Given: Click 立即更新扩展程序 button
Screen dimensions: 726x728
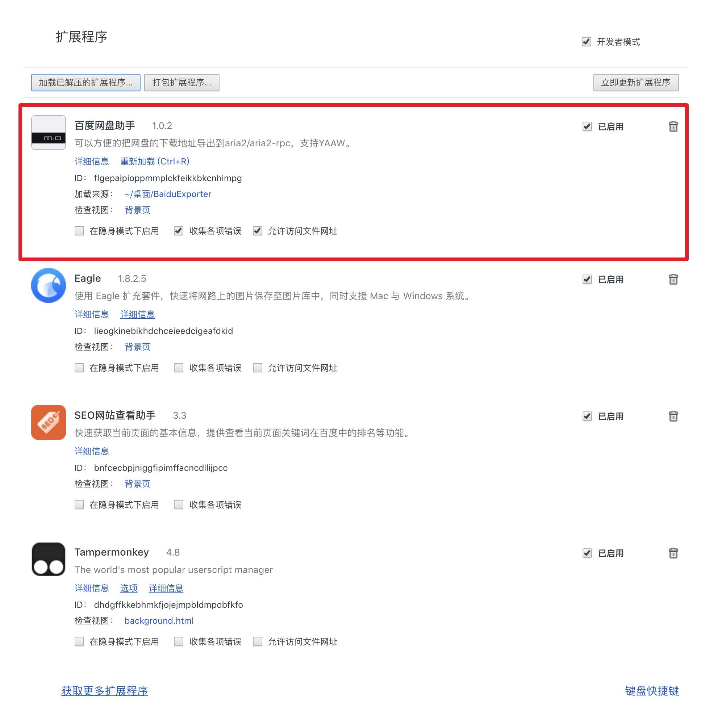Looking at the screenshot, I should pyautogui.click(x=635, y=83).
